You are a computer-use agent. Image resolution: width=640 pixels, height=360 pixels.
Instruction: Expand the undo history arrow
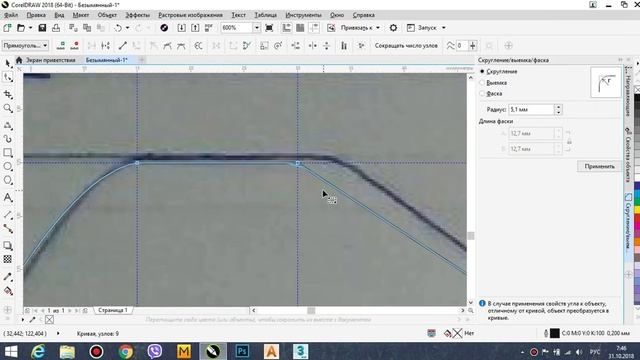click(x=127, y=28)
